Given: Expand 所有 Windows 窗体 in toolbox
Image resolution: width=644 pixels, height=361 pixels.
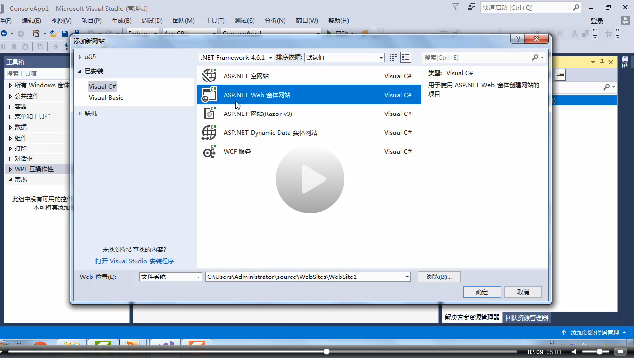Looking at the screenshot, I should [x=11, y=85].
